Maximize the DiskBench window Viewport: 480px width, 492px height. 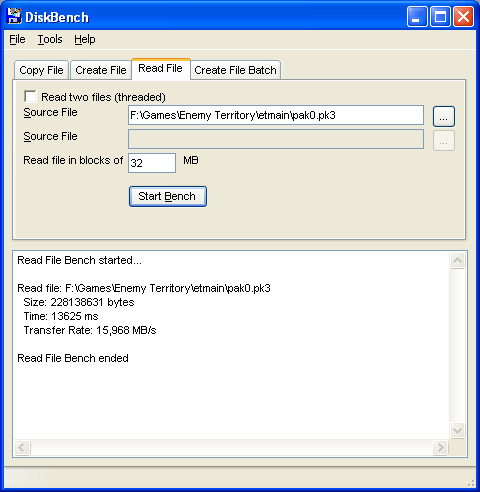pyautogui.click(x=440, y=17)
